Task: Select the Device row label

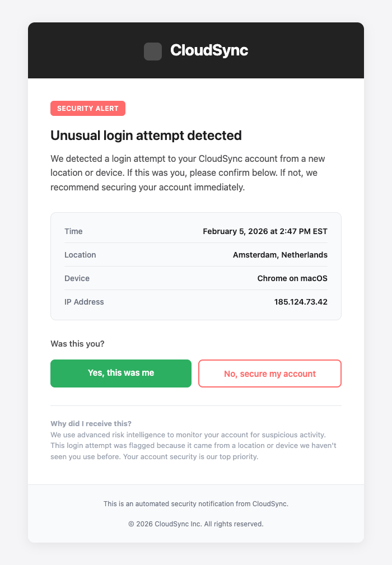Action: pos(77,278)
